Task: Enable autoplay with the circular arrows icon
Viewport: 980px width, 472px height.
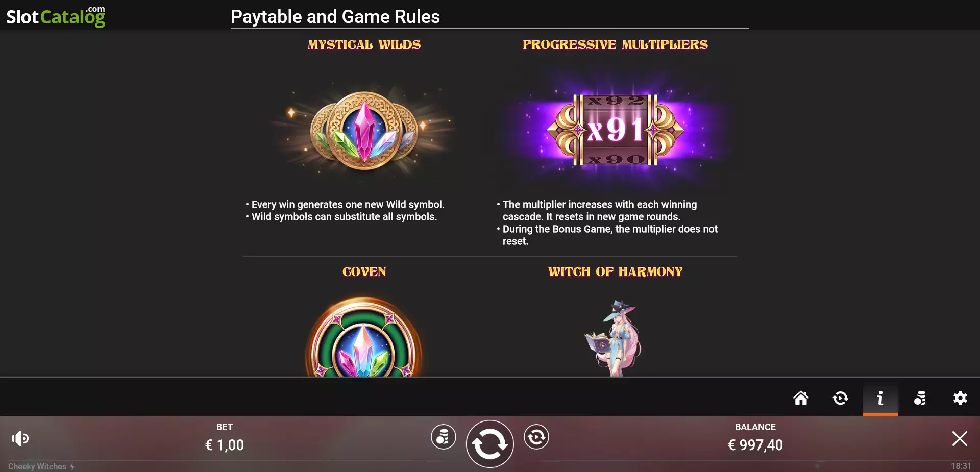Action: pos(536,437)
